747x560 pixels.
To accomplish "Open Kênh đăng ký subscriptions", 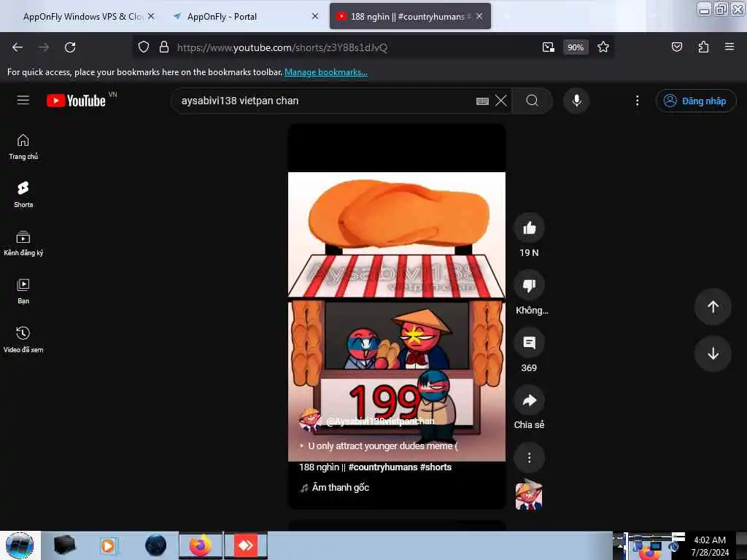I will pos(23,244).
